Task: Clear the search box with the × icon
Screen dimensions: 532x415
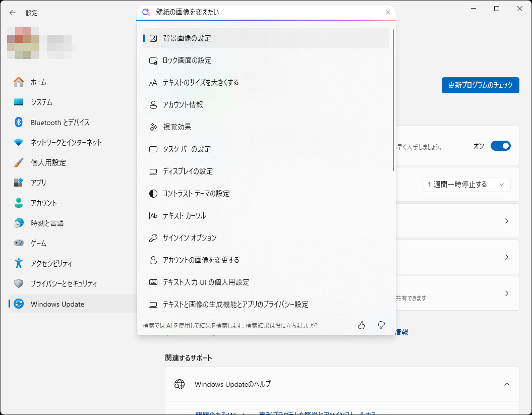Action: pos(388,12)
